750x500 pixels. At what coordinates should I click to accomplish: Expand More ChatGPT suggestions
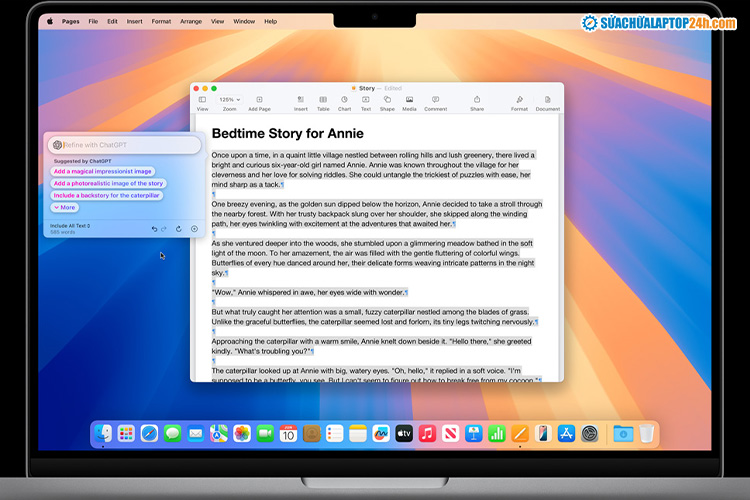coord(64,208)
